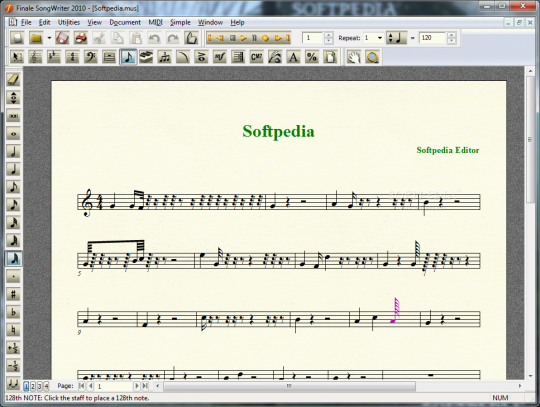540x407 pixels.
Task: Select the Hand Grabber tool
Action: pyautogui.click(x=354, y=57)
